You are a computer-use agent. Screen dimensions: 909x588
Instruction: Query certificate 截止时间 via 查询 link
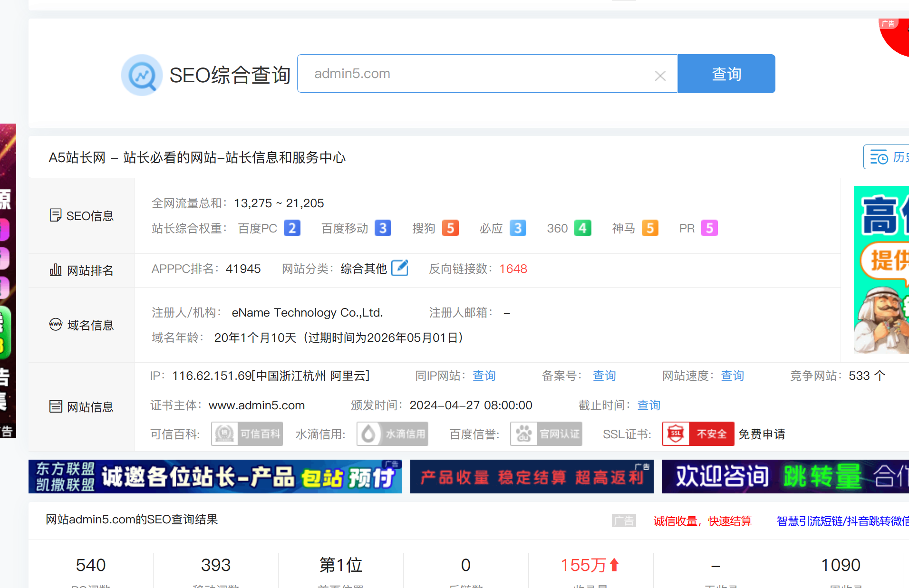coord(648,405)
